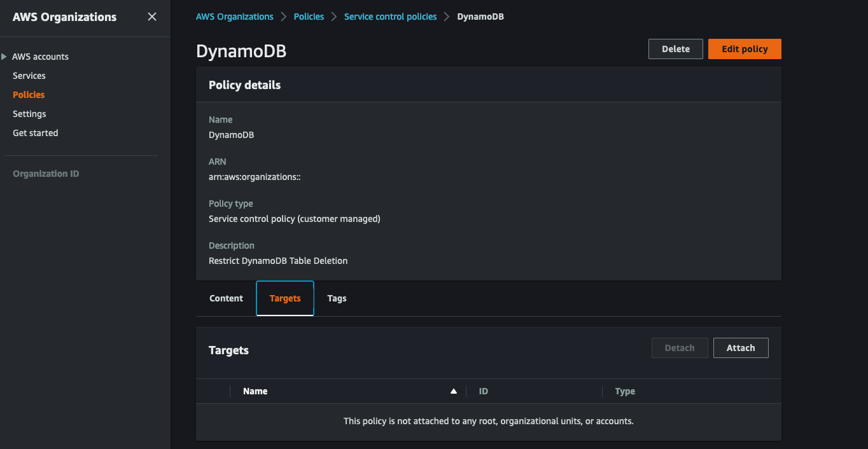Click the Attach button
Viewport: 868px width, 449px height.
pos(741,348)
